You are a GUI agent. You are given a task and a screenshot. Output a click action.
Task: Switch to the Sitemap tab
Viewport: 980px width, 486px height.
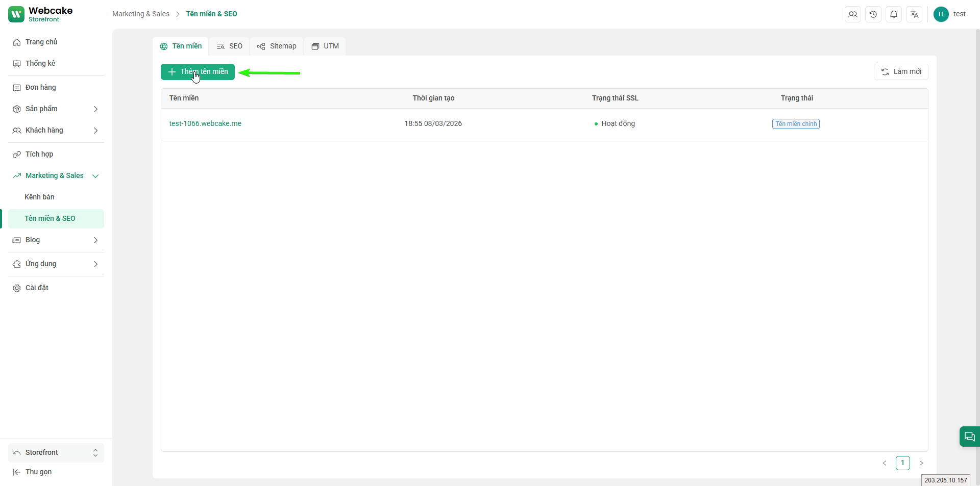[x=277, y=46]
